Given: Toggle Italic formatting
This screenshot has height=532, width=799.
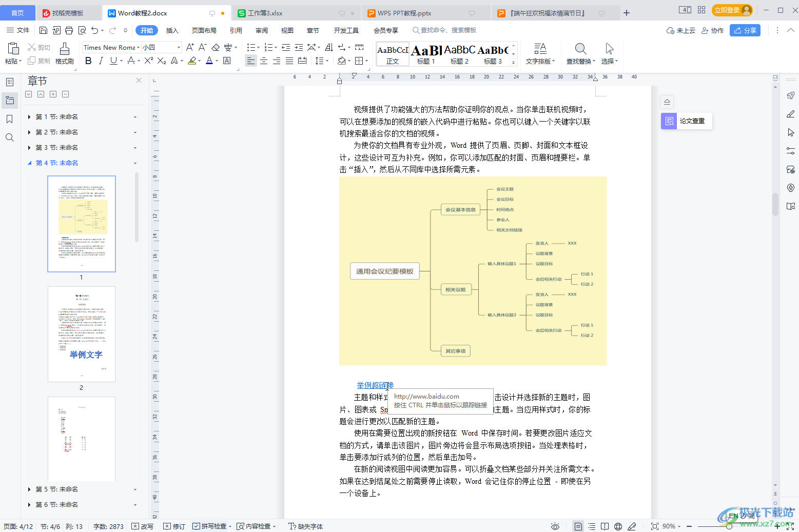Looking at the screenshot, I should tap(101, 61).
